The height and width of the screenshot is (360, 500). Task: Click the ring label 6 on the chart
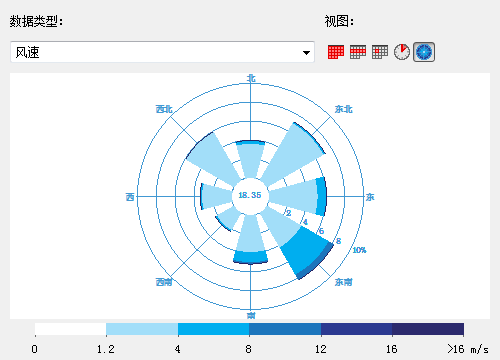click(x=321, y=231)
